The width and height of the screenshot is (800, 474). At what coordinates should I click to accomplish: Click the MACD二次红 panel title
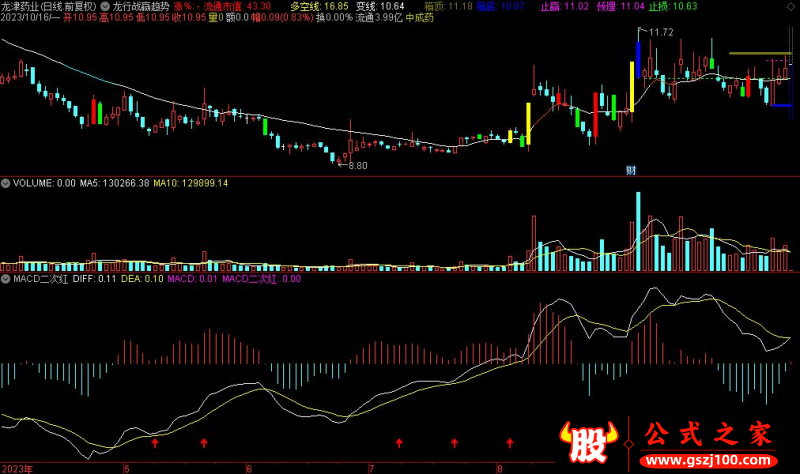click(40, 279)
